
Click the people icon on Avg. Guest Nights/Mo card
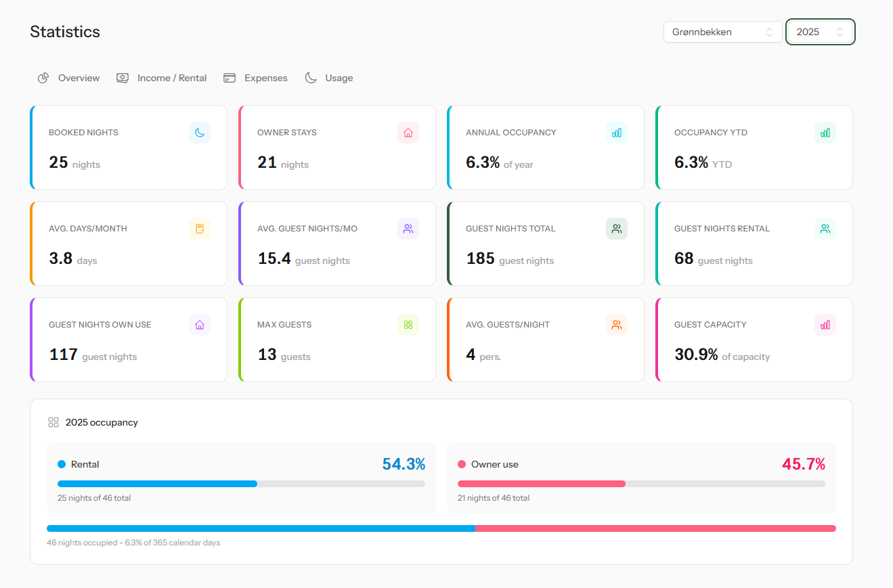click(x=408, y=229)
